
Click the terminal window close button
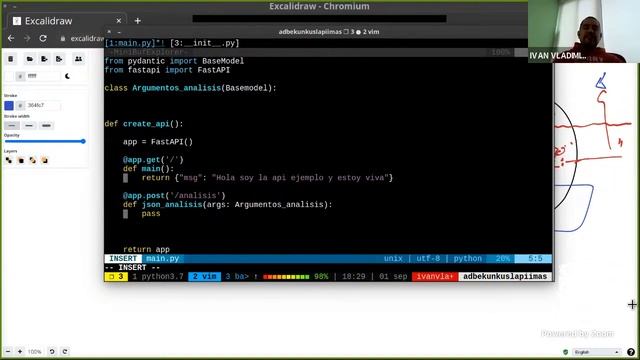[x=109, y=32]
